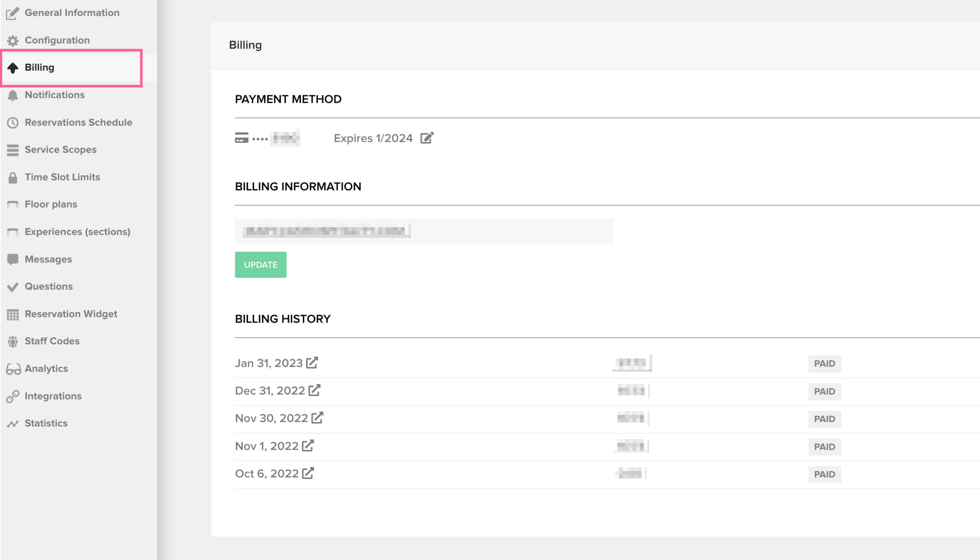Open the Reservation Widget settings

(71, 314)
